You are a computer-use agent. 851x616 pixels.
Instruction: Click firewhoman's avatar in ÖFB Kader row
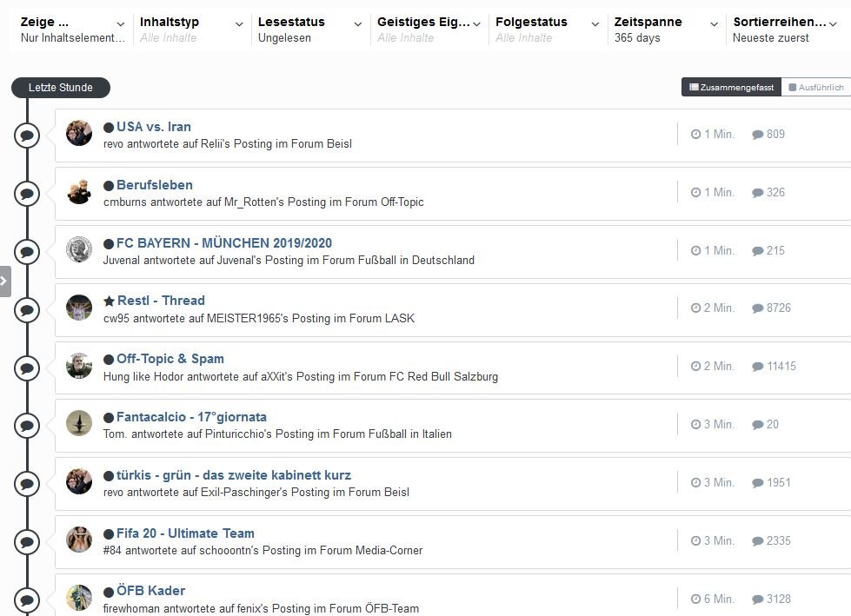pyautogui.click(x=79, y=598)
